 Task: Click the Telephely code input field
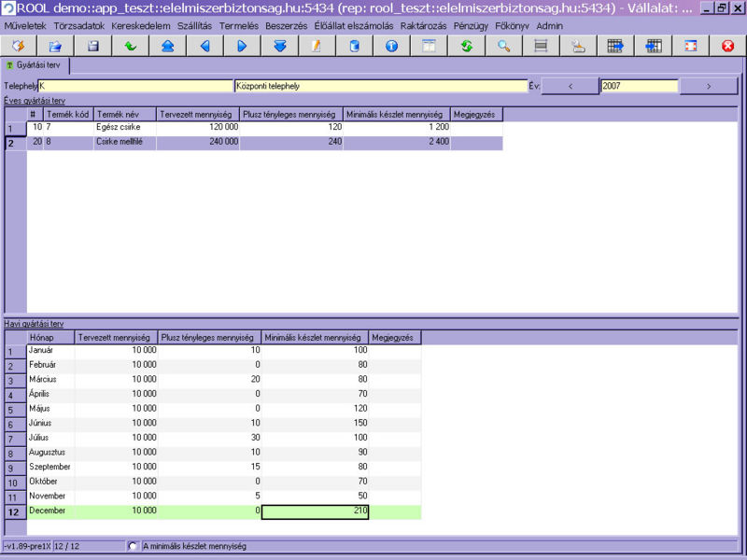[135, 86]
